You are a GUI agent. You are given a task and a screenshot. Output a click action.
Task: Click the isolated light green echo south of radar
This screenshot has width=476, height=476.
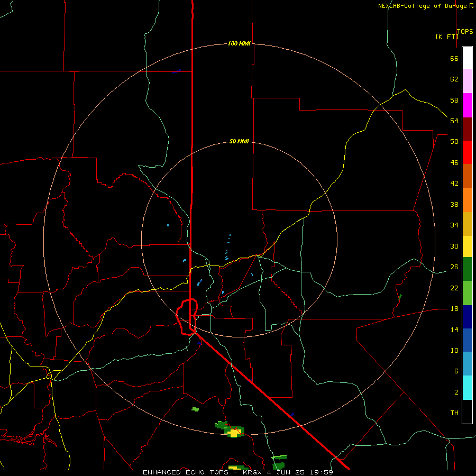[x=195, y=409]
